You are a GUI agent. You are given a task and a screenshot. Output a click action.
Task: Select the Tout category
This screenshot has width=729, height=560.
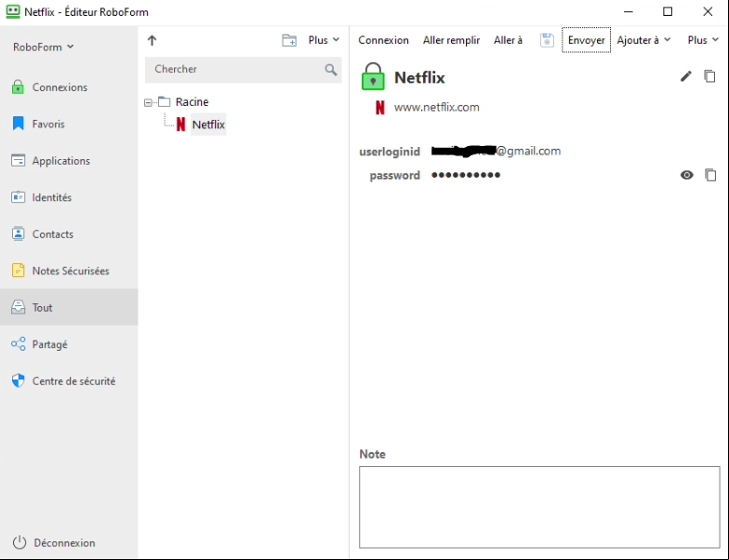coord(69,307)
